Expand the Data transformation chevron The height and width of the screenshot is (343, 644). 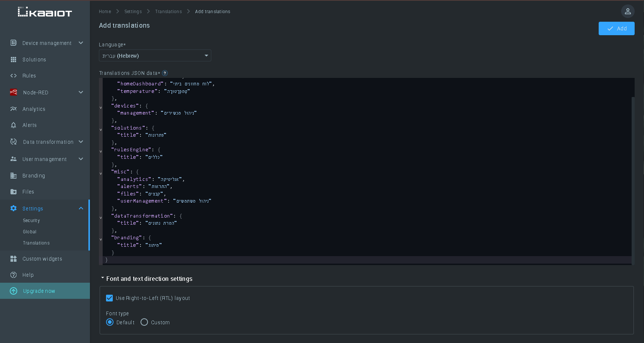pos(81,142)
